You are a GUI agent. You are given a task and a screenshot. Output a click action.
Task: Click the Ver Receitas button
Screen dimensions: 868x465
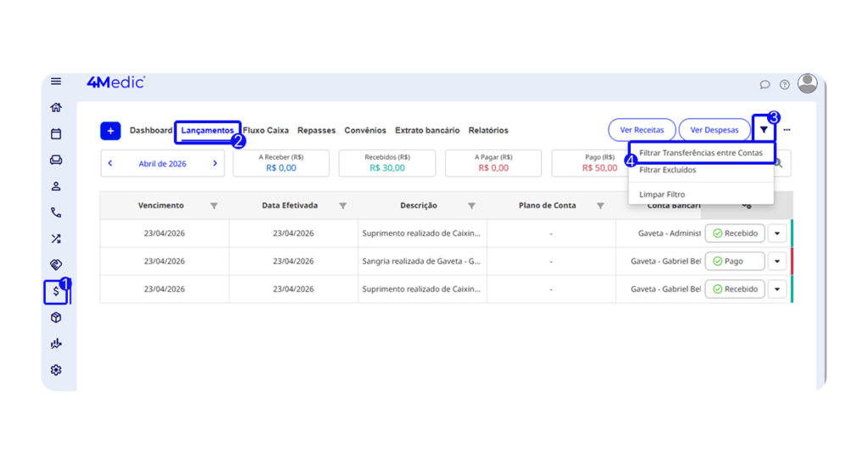[642, 130]
